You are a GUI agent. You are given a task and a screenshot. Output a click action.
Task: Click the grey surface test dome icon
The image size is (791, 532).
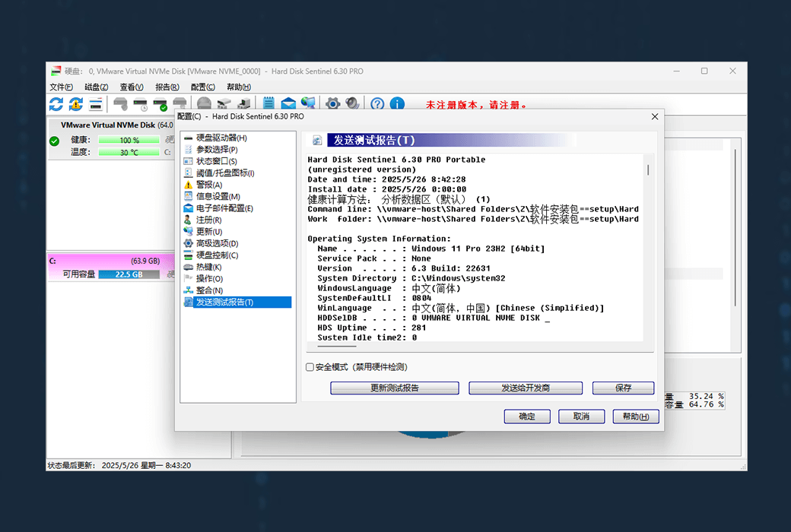tap(204, 103)
